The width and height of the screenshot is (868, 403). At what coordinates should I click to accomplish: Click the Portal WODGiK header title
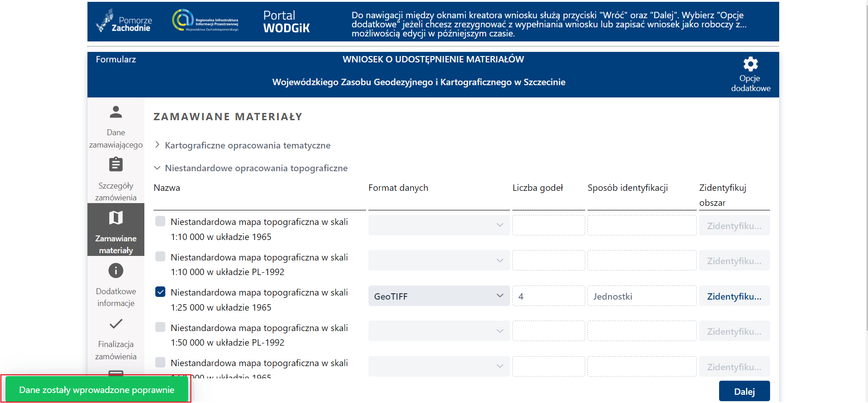click(286, 21)
